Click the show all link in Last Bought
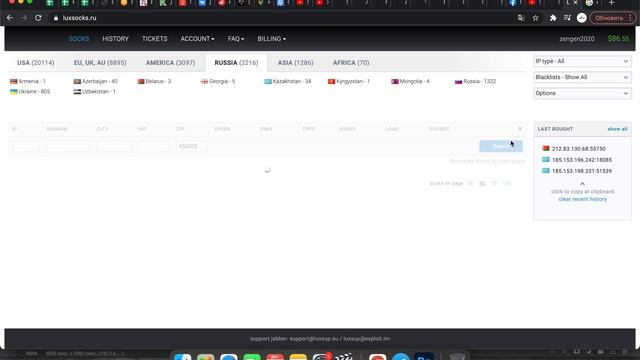Viewport: 640px width, 360px height. pos(617,129)
